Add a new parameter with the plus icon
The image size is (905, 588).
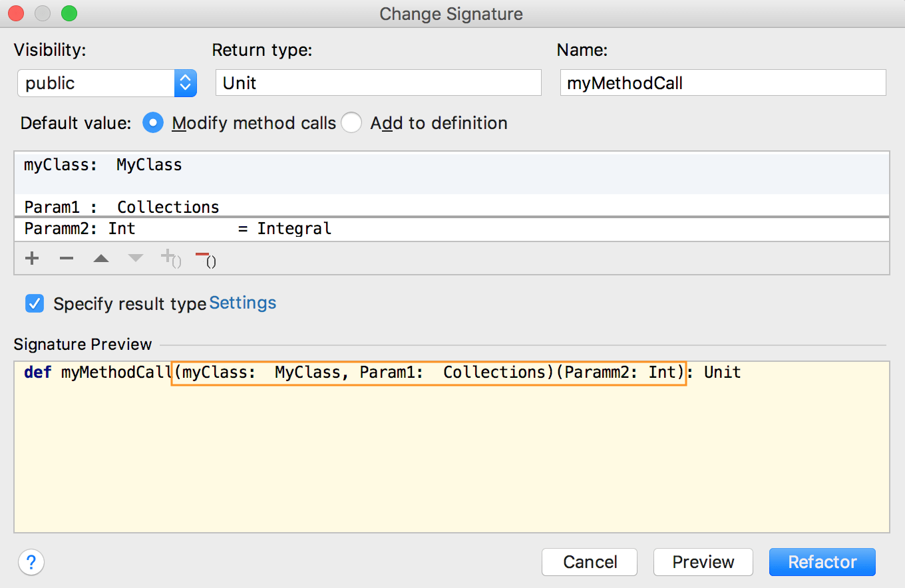point(31,258)
